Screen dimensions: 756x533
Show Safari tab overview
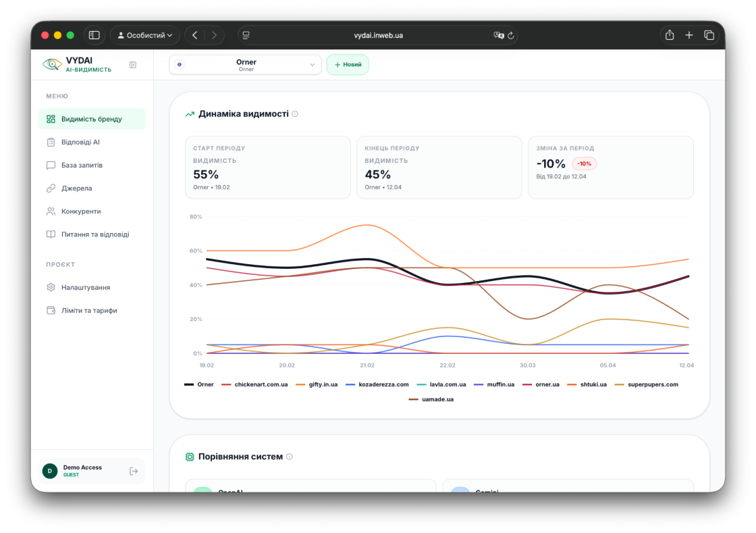point(709,34)
